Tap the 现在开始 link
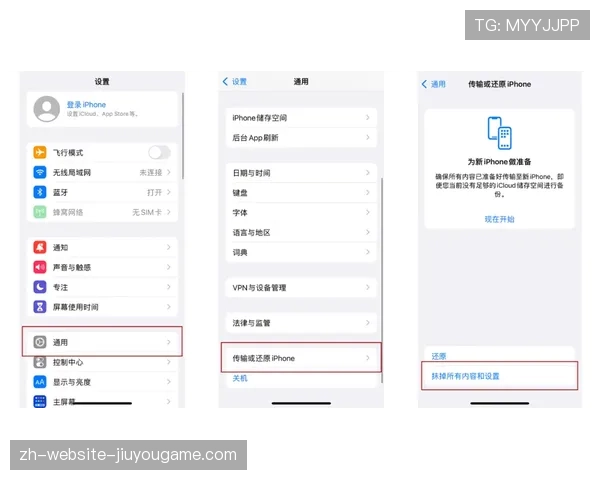Viewport: 600px width, 480px height. click(499, 219)
